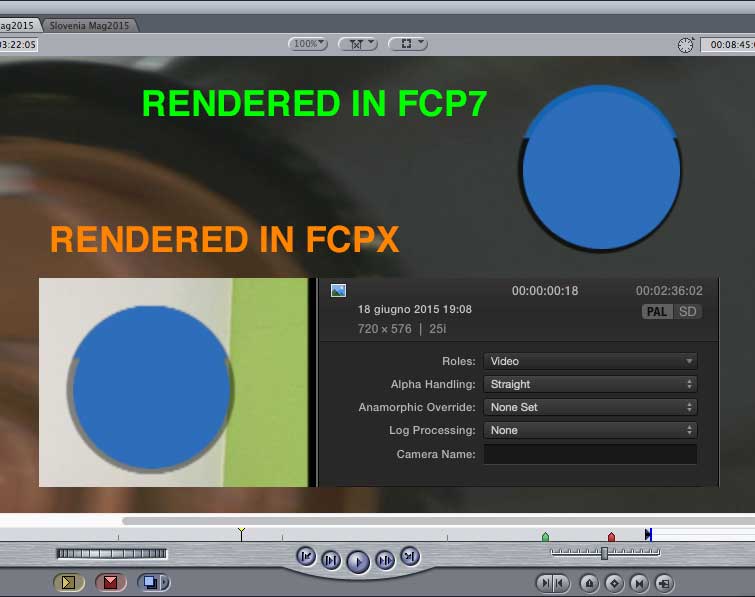Open the playhead sync pop-up menu
Image resolution: width=755 pixels, height=597 pixels.
click(358, 44)
